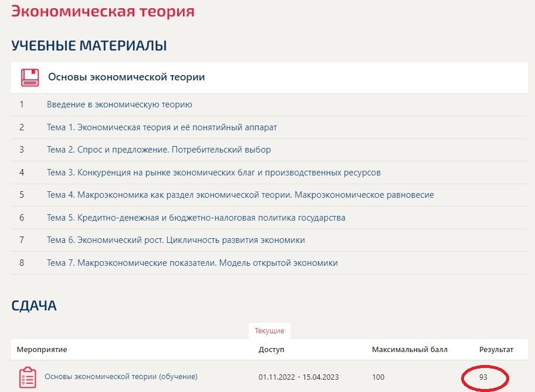Click the circled result score 93
The width and height of the screenshot is (535, 392).
point(483,377)
